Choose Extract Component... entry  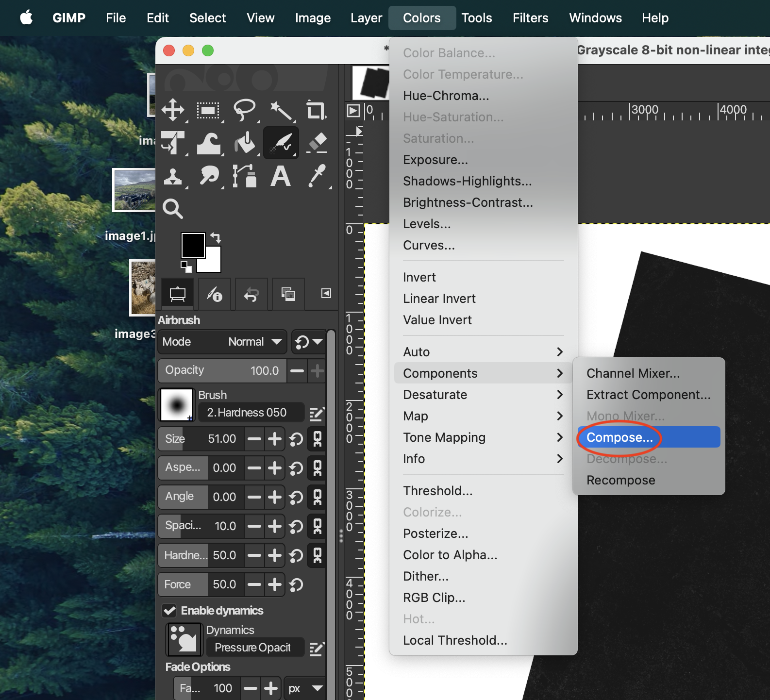(x=649, y=395)
